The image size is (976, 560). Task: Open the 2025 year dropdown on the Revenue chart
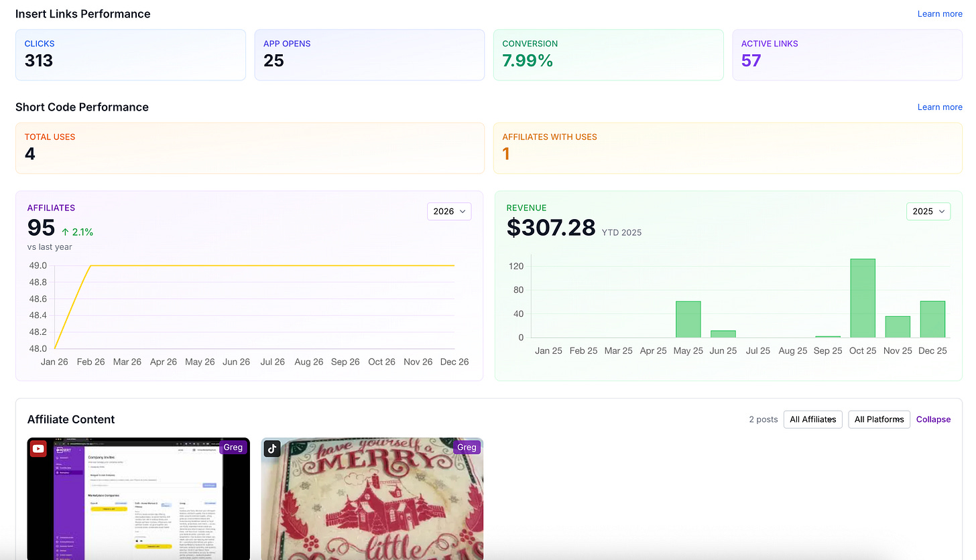coord(928,211)
